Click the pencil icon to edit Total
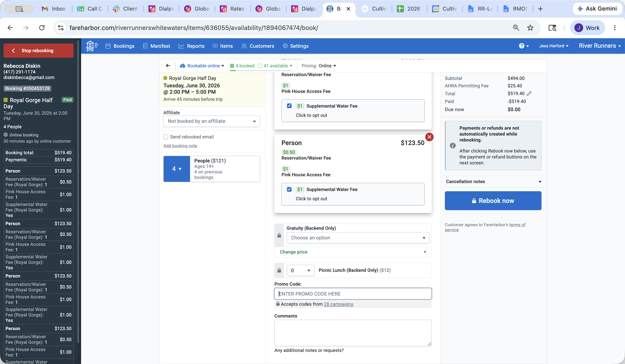 [x=529, y=93]
